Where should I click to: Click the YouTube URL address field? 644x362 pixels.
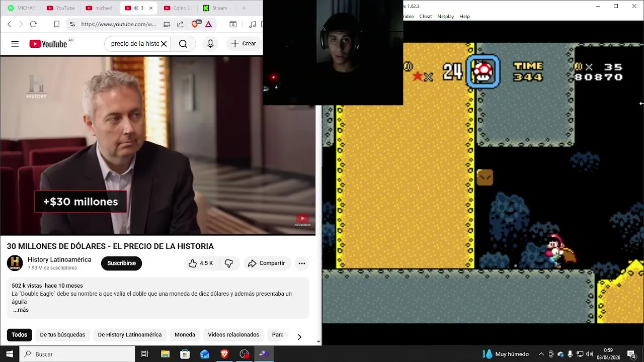[118, 24]
